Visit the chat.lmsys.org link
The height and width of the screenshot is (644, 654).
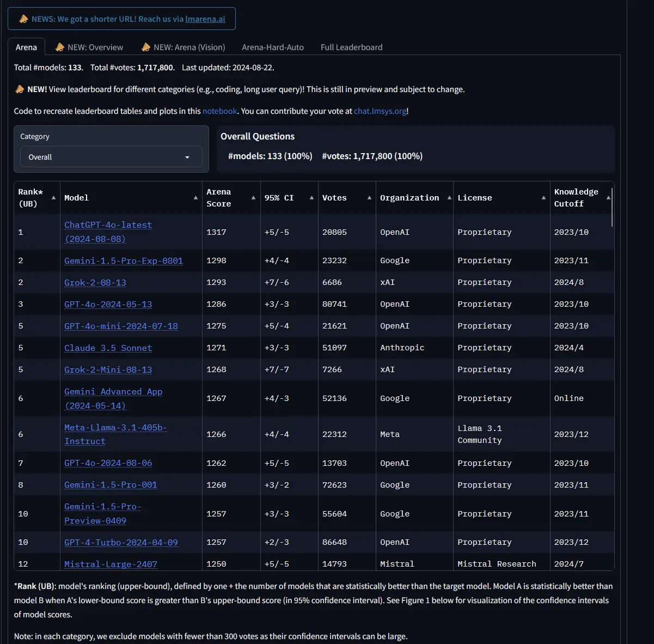click(380, 111)
